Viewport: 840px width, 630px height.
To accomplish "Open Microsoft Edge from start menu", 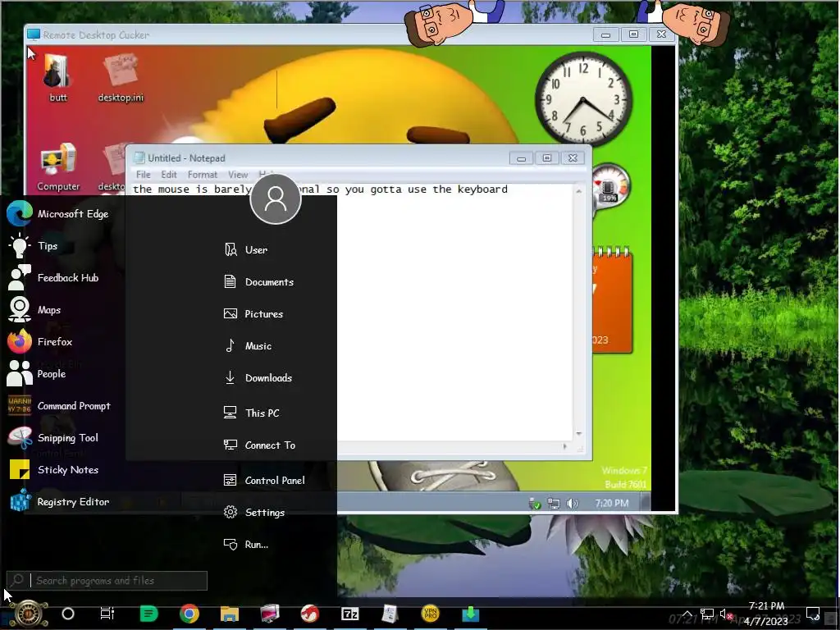I will tap(59, 214).
